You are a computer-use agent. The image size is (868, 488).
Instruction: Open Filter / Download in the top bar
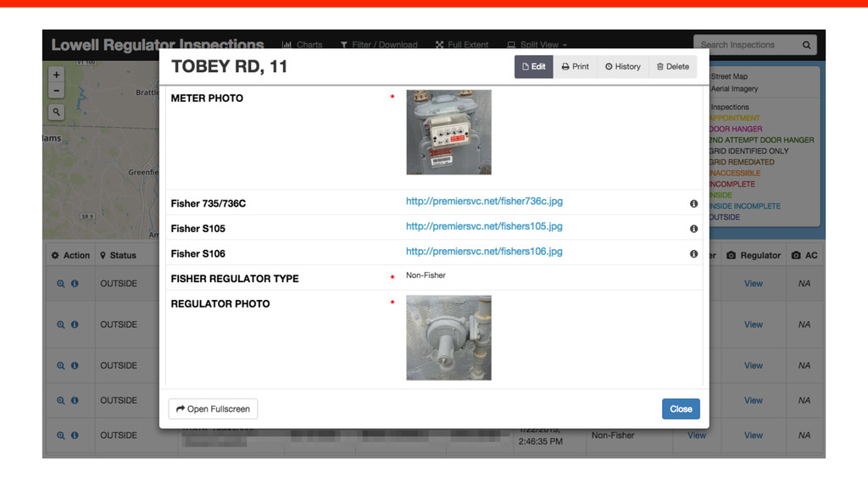pos(379,45)
